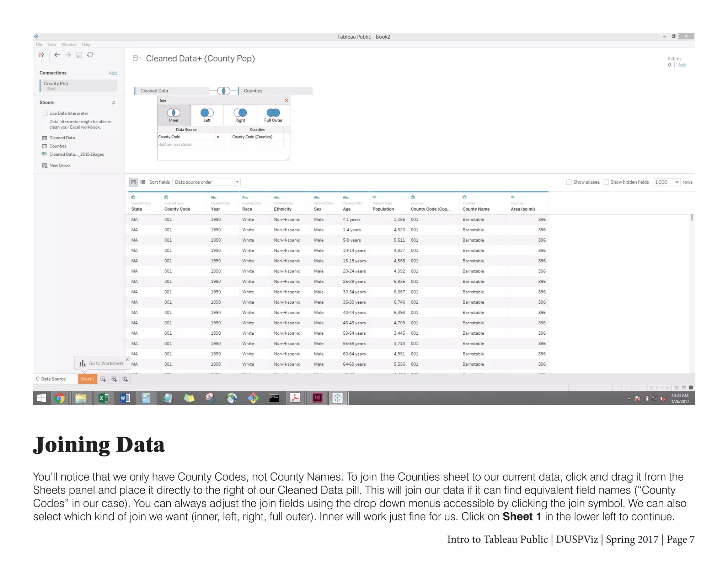This screenshot has height=562, width=728.
Task: Add a filter via Add link
Action: point(682,65)
